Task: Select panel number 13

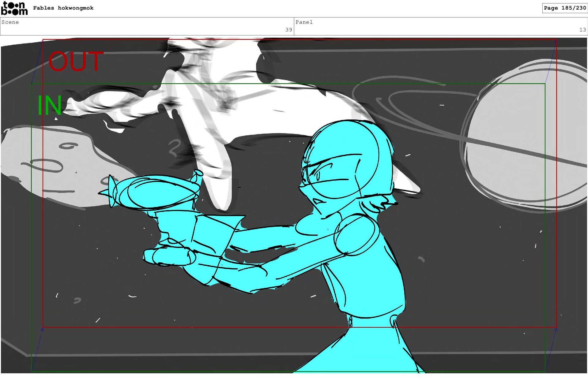Action: point(582,30)
